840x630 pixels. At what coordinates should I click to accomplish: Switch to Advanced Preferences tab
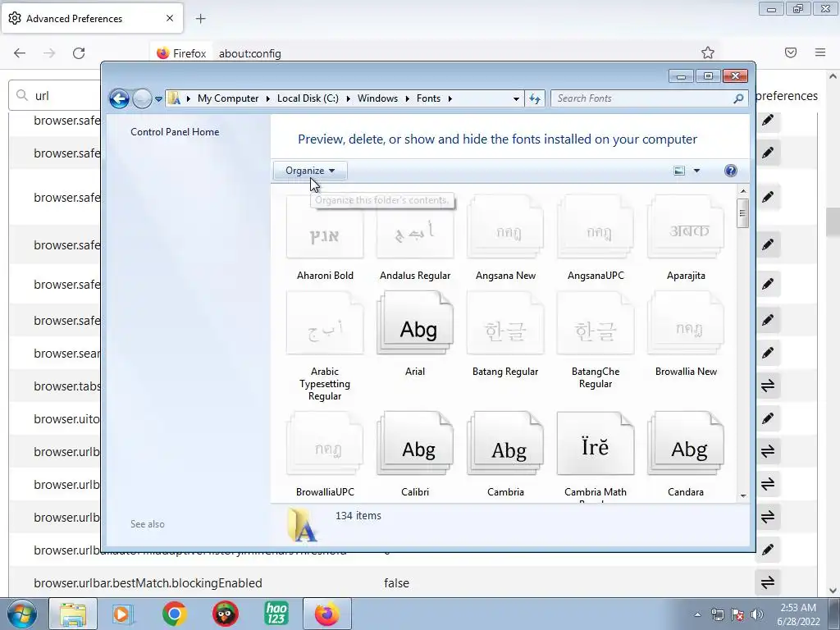point(91,18)
